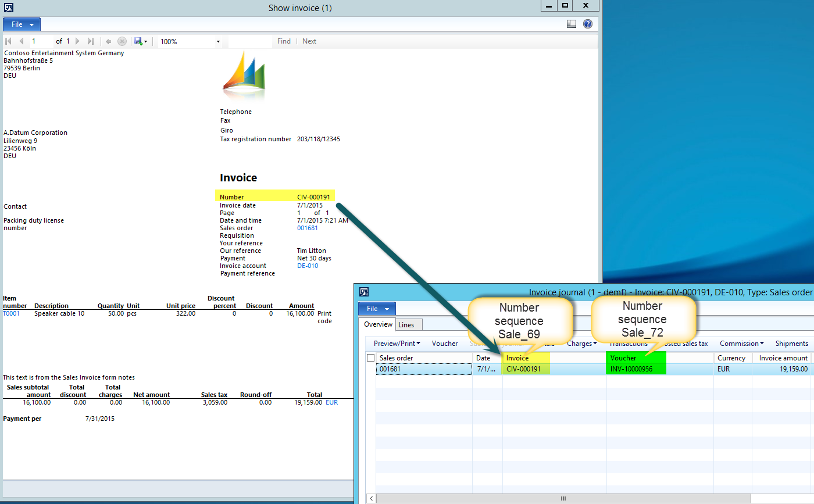Open the 100% zoom dropdown
Viewport: 814px width, 504px height.
[218, 42]
